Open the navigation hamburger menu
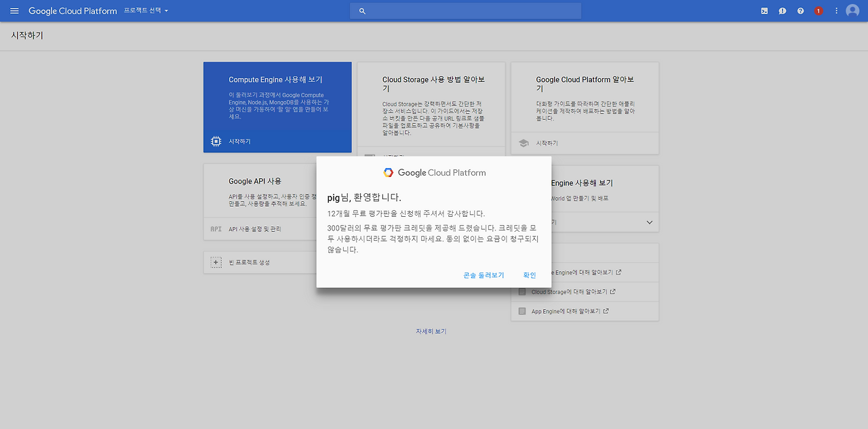Screen dimensions: 868x429 (14, 10)
